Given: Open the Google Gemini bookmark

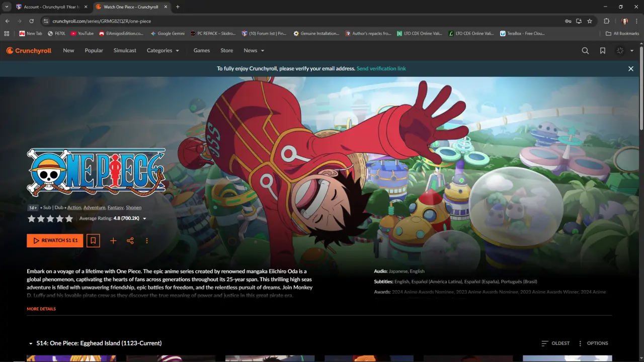Looking at the screenshot, I should click(x=168, y=34).
